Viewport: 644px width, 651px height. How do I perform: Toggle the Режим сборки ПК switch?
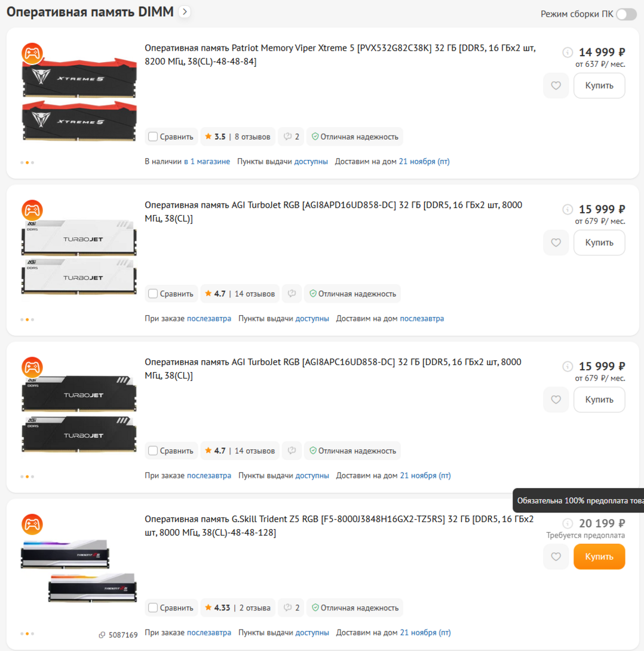tap(626, 14)
